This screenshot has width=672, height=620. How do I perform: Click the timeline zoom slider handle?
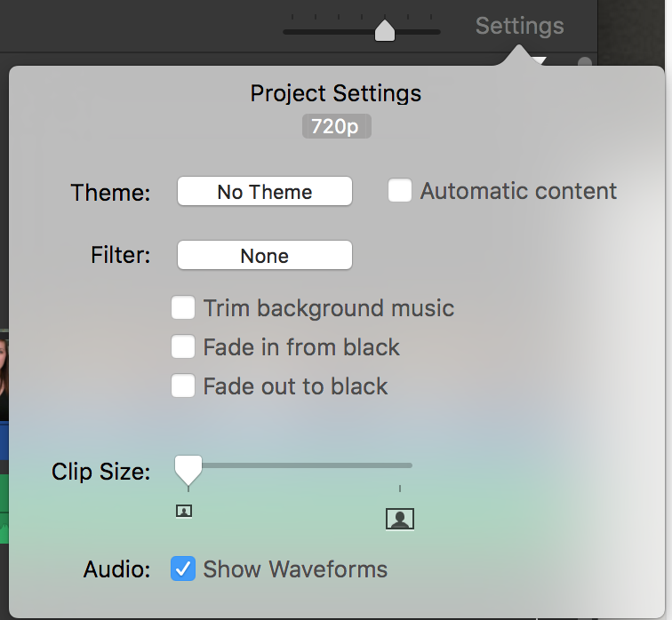pyautogui.click(x=384, y=30)
